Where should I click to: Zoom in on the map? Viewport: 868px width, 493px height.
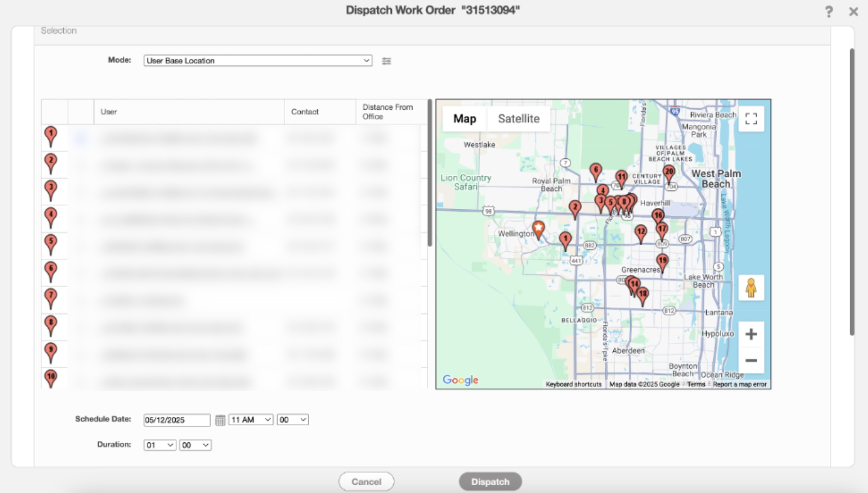[751, 334]
